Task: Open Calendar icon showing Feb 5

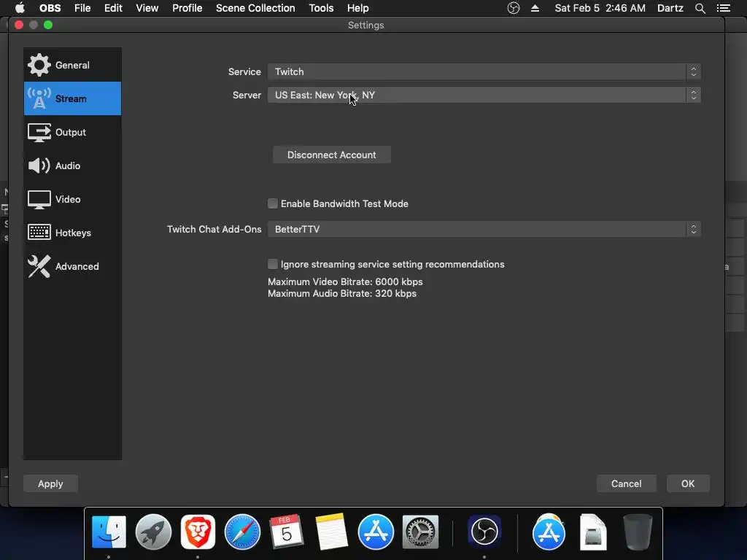Action: [x=286, y=532]
